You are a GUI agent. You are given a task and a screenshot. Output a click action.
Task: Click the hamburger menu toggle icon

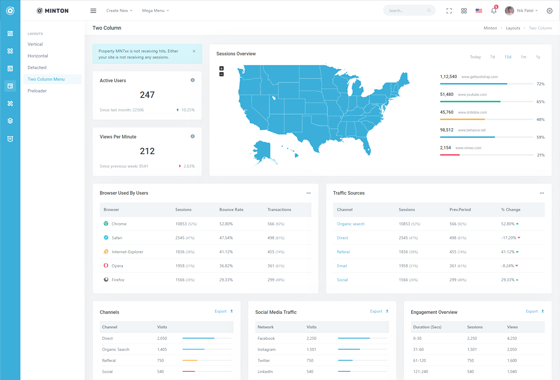93,11
